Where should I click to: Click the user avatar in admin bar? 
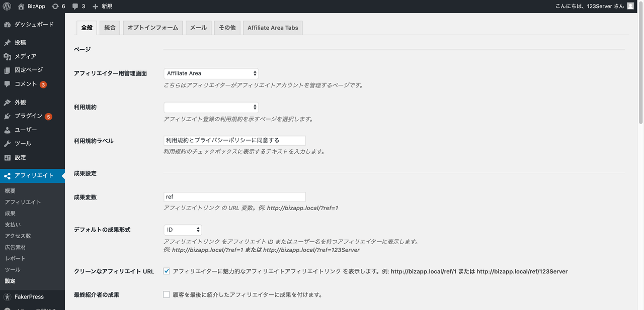[630, 6]
